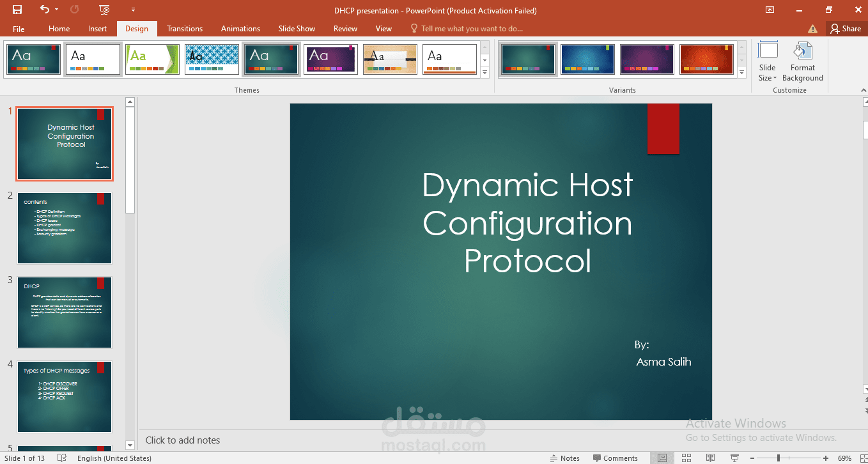868x464 pixels.
Task: Click the activation warning icon
Action: (x=812, y=29)
